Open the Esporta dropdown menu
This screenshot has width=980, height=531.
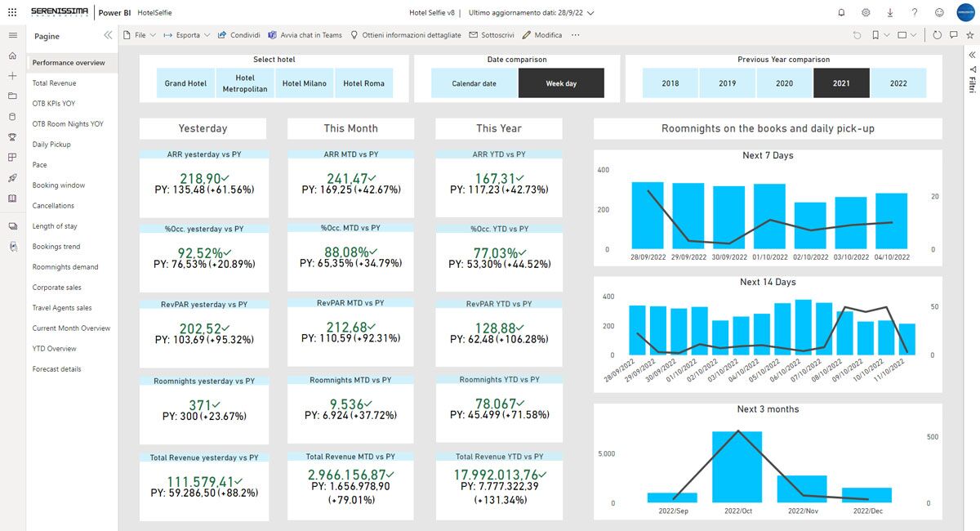(x=186, y=35)
